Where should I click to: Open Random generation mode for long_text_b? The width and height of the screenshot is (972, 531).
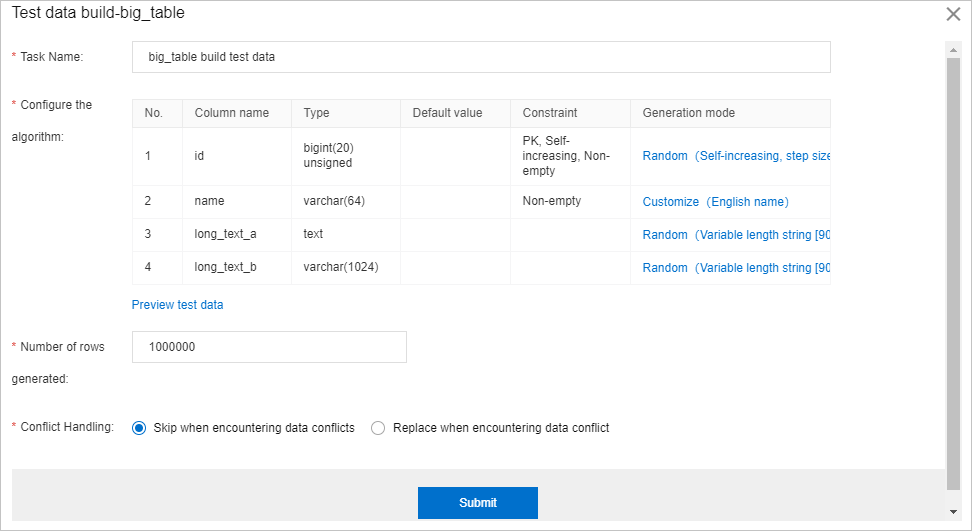736,268
